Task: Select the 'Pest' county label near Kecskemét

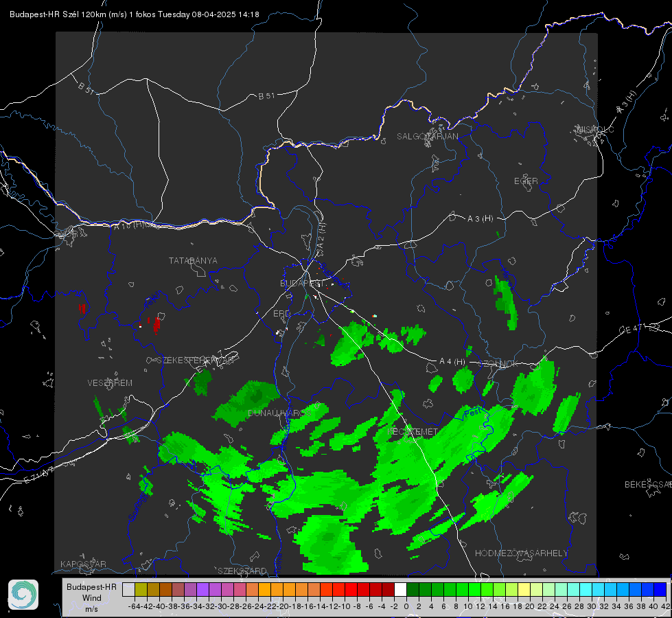Action: tap(473, 413)
